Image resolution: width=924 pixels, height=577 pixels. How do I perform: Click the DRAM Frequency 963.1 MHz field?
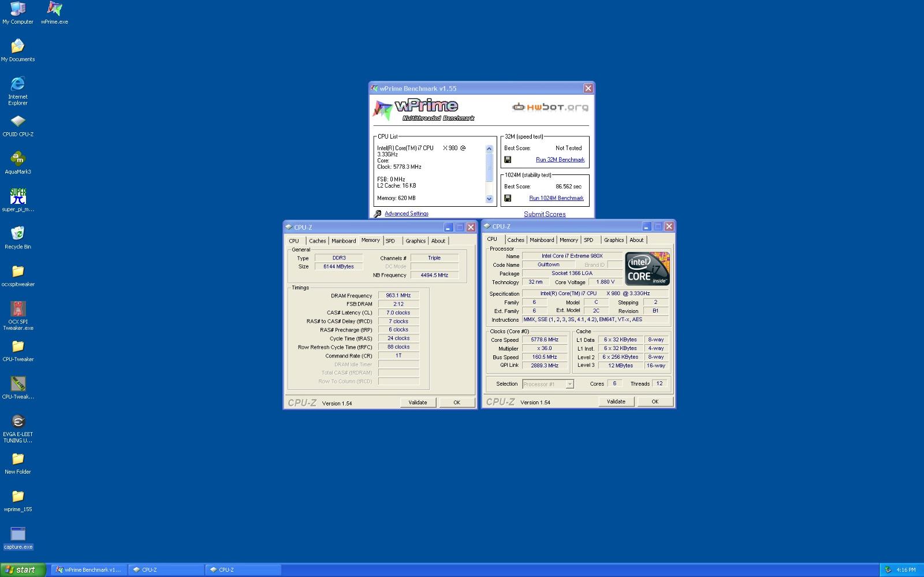point(398,296)
